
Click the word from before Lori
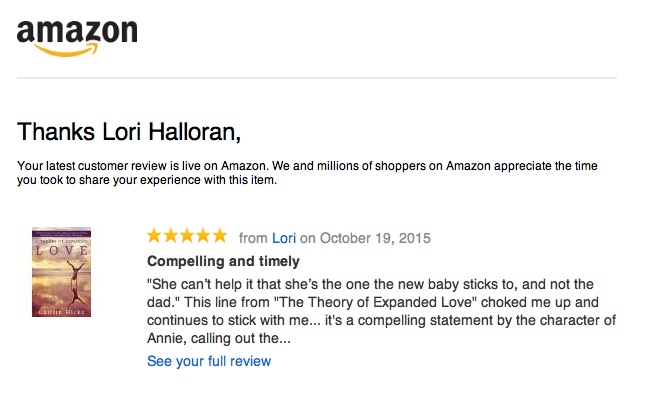(253, 238)
